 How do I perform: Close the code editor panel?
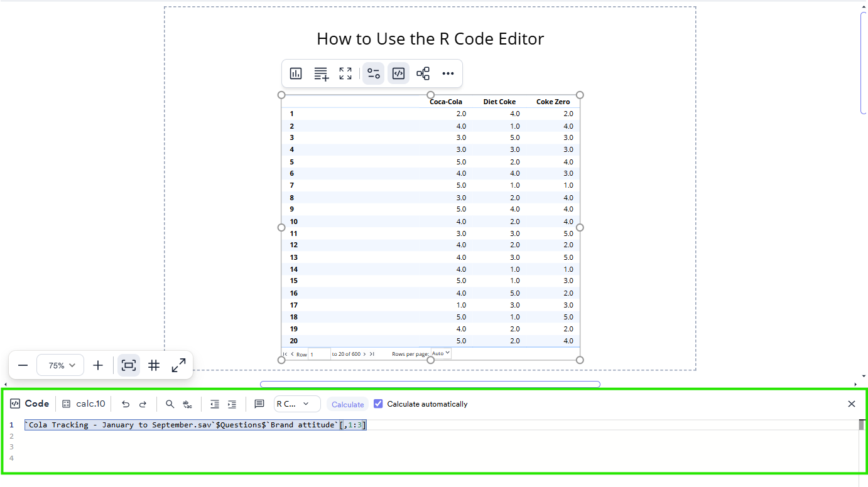tap(852, 404)
